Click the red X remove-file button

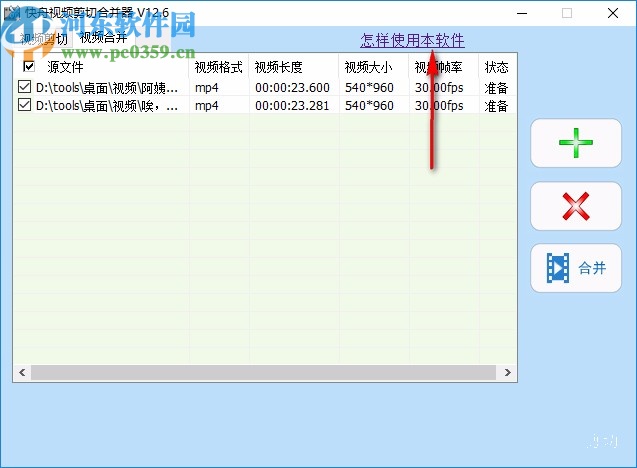[576, 206]
